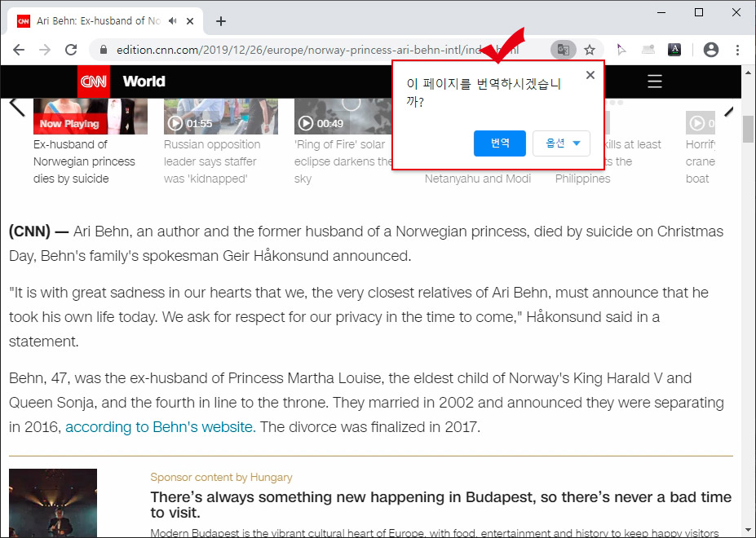Click the page vertical scrollbar thumb
Screen dimensions: 756x538
point(749,129)
